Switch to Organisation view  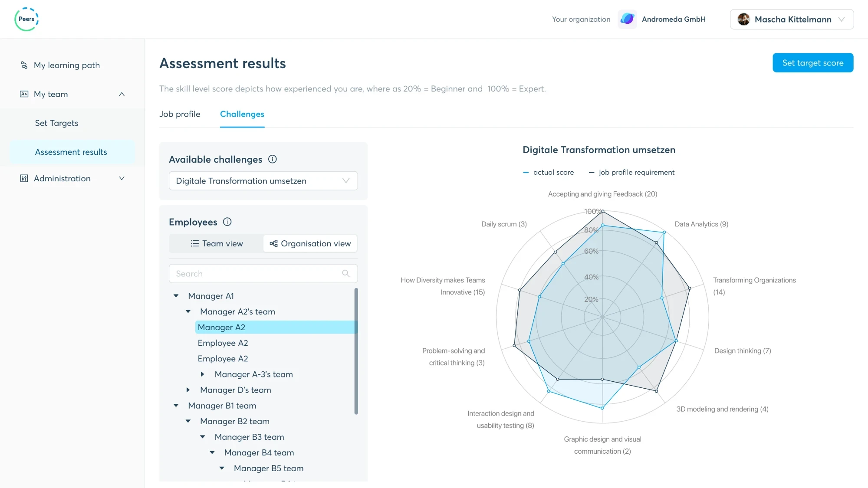310,243
